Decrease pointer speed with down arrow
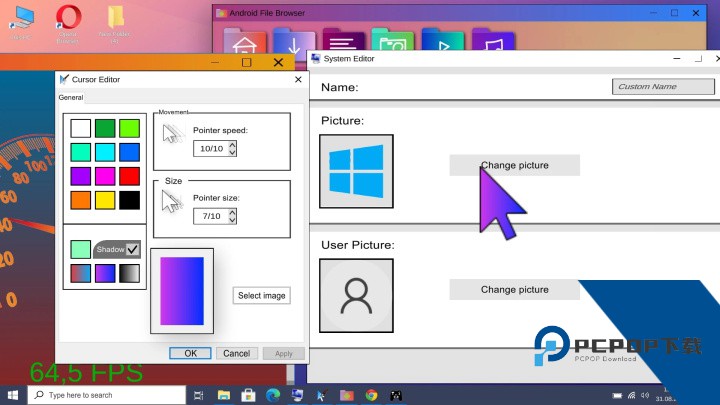Screen dimensions: 720x405 tap(232, 152)
